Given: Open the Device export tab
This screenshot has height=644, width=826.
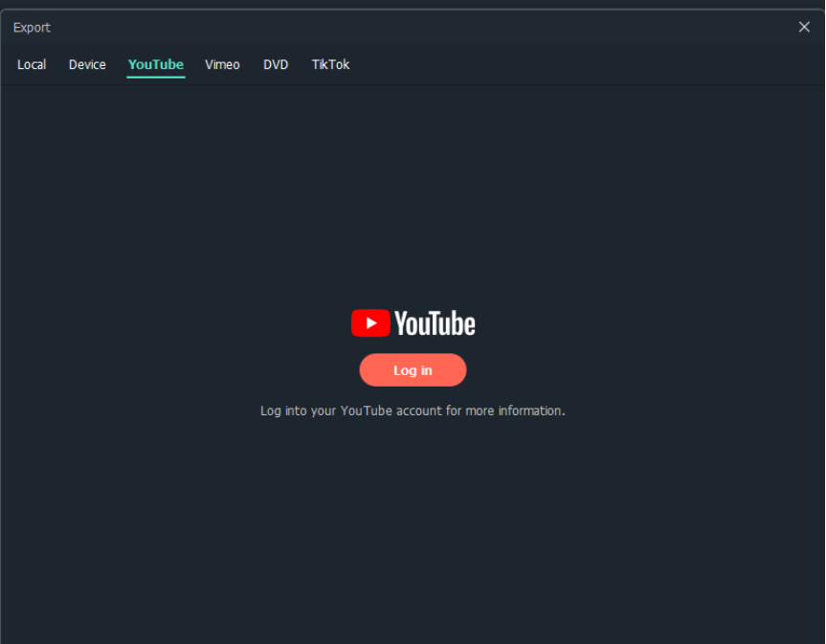Looking at the screenshot, I should point(87,65).
